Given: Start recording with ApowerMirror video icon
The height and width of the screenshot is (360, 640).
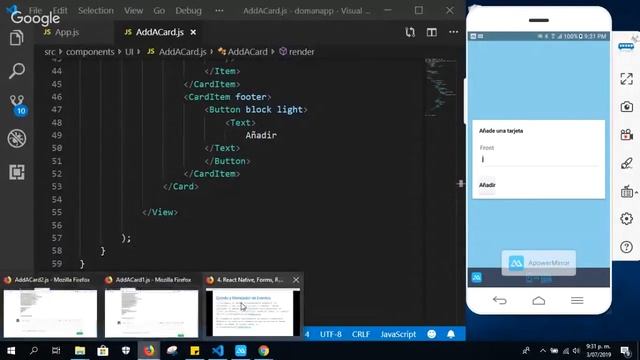Looking at the screenshot, I should [627, 134].
